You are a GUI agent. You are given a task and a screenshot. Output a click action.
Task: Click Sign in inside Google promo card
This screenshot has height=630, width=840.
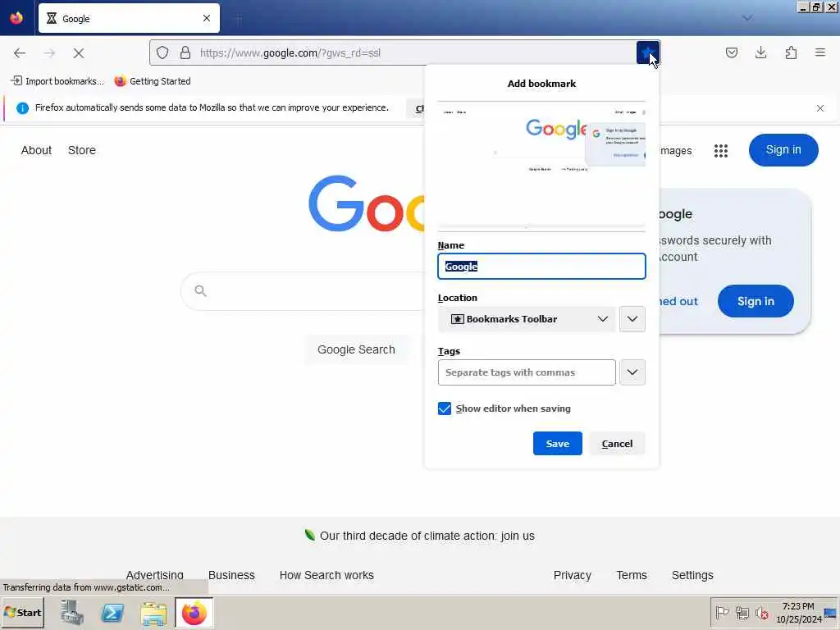pos(756,301)
